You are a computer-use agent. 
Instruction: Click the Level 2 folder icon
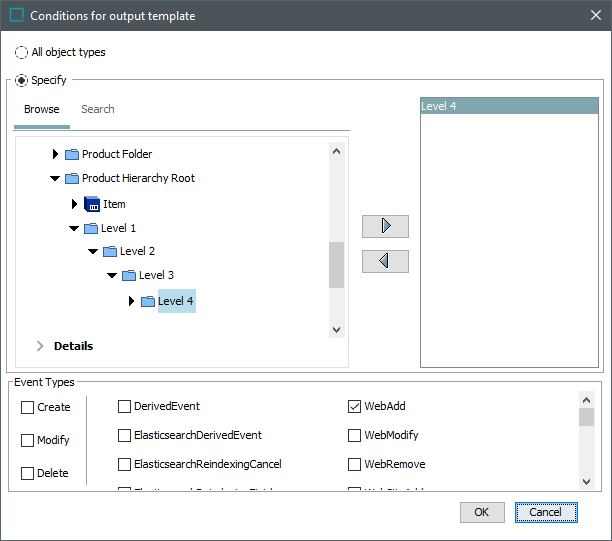(110, 252)
